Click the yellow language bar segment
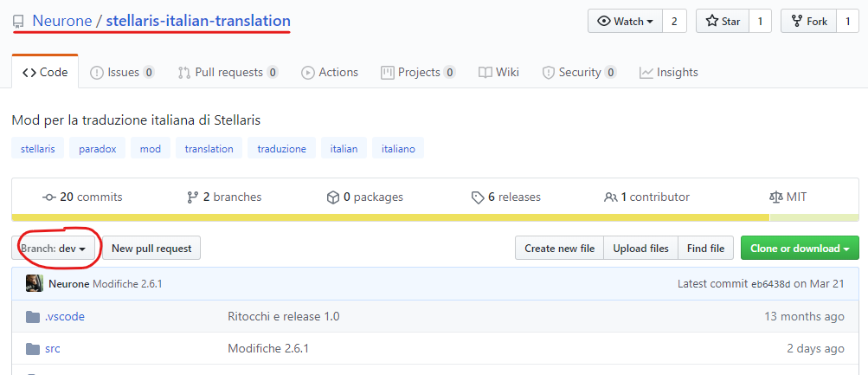The image size is (868, 375). [x=390, y=217]
